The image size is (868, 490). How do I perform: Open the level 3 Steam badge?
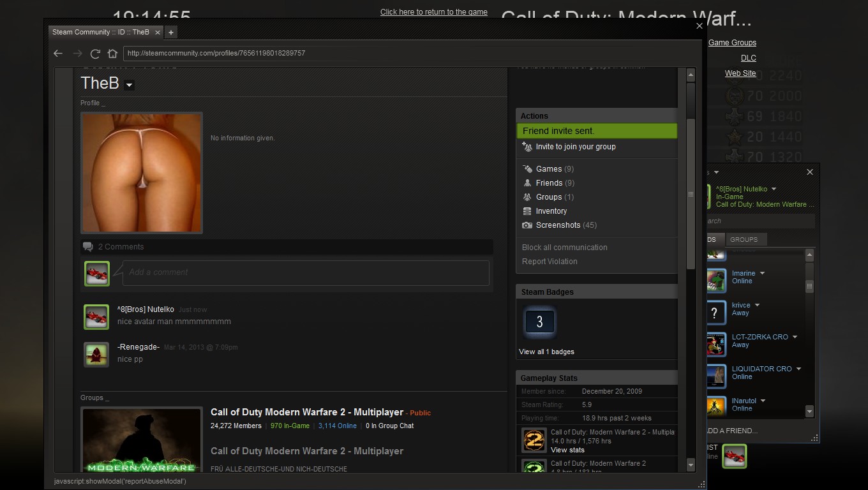[x=539, y=322]
